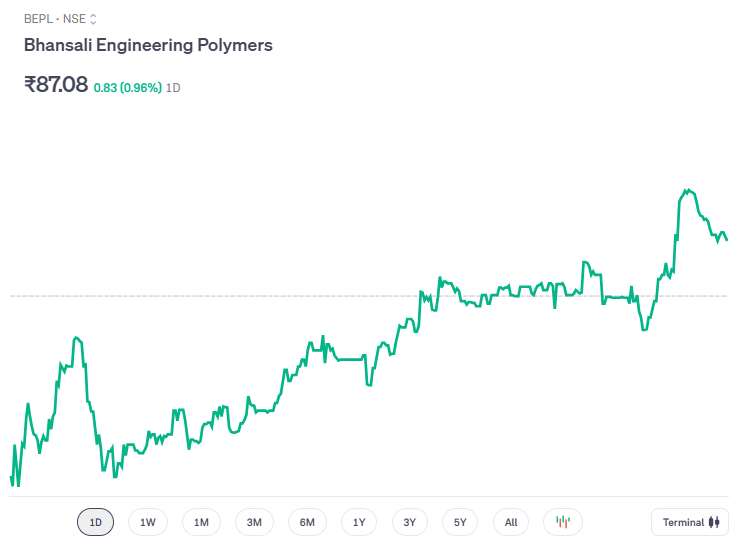The image size is (755, 550).
Task: Select the 1W time range
Action: tap(148, 522)
